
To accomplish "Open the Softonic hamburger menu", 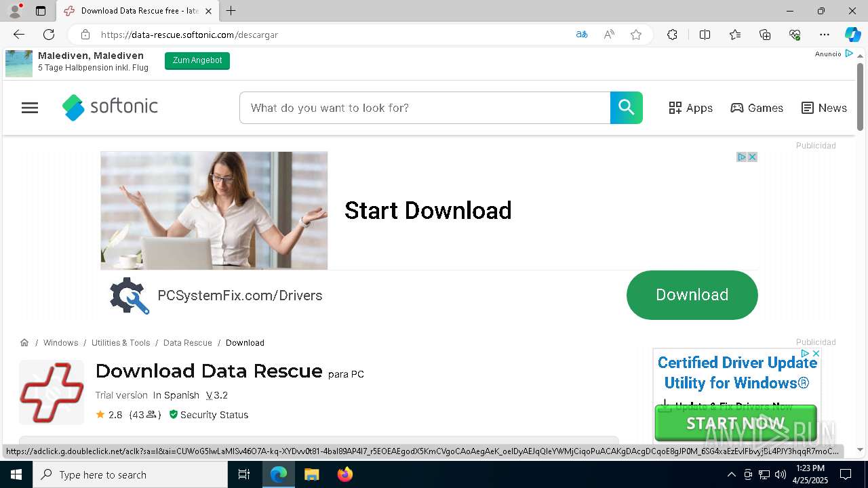I will (30, 108).
